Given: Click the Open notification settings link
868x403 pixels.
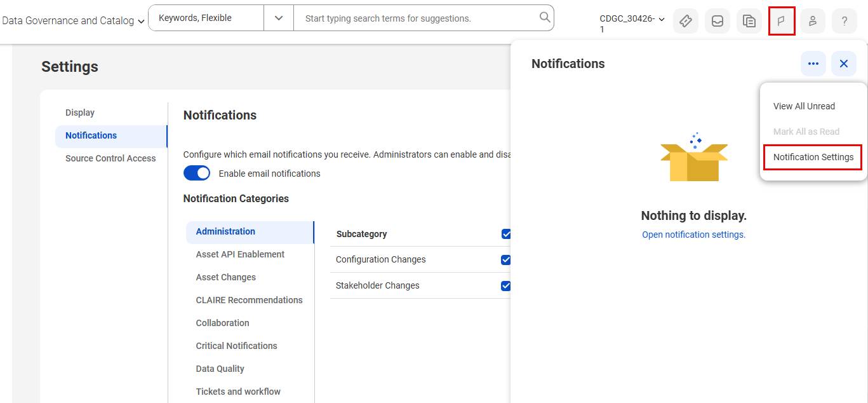Looking at the screenshot, I should pyautogui.click(x=693, y=235).
